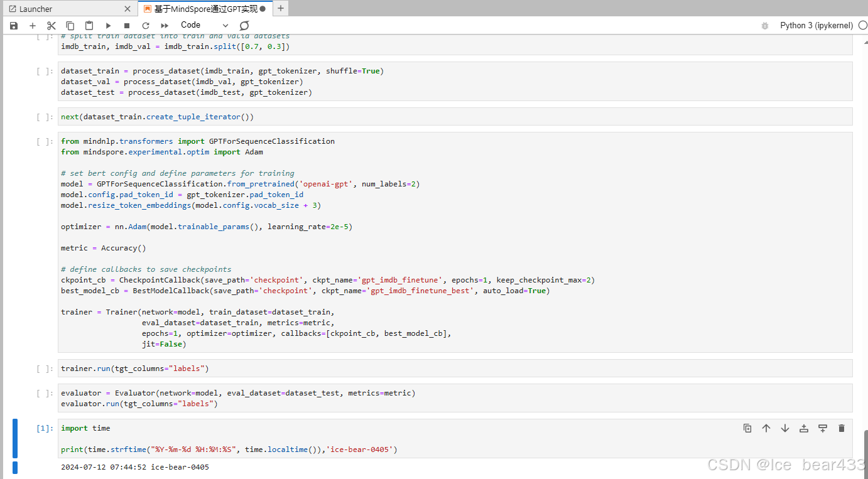Image resolution: width=868 pixels, height=479 pixels.
Task: Switch kernel via Python 3 (ipykernel) label
Action: tap(816, 26)
